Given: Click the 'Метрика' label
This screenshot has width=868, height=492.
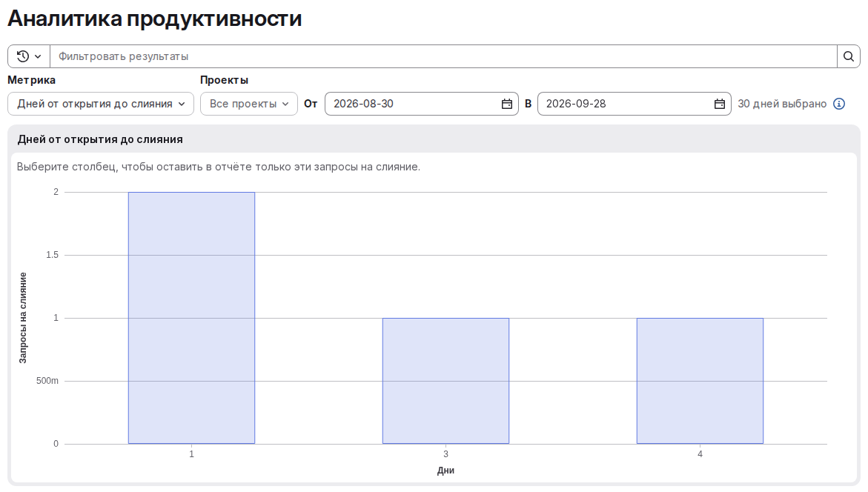Looking at the screenshot, I should (32, 80).
